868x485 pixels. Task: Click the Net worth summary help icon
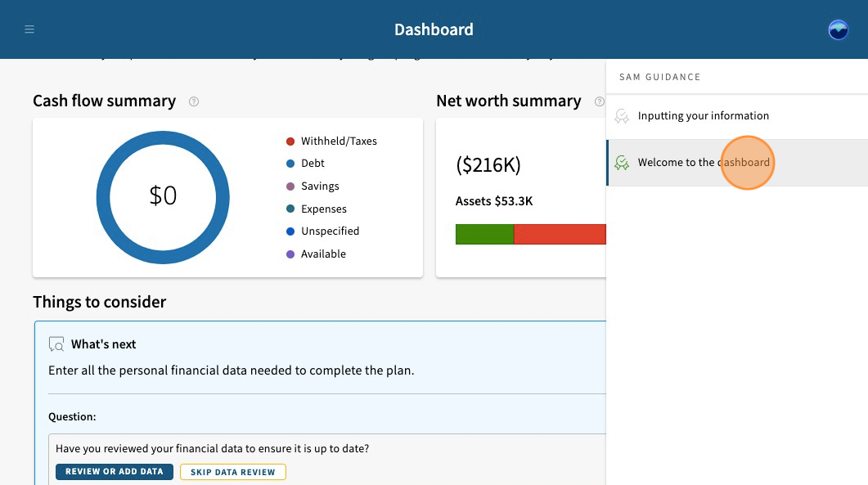point(599,101)
